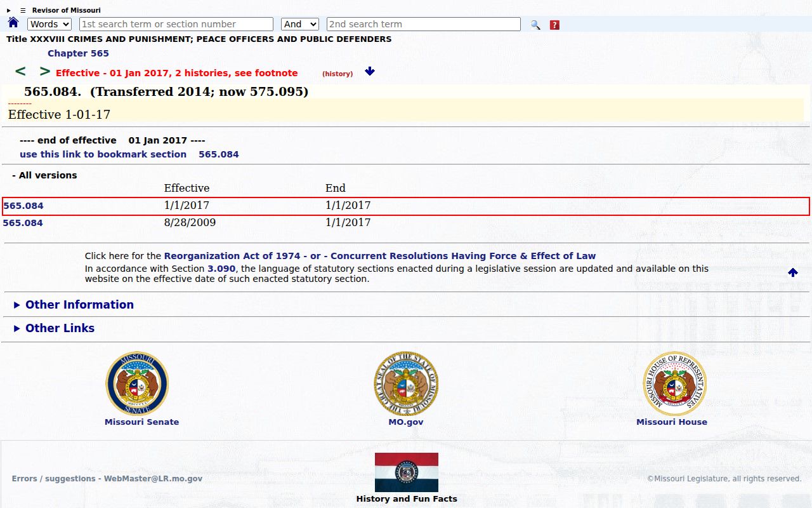The image size is (812, 508).
Task: Click the red (history) link
Action: click(x=337, y=74)
